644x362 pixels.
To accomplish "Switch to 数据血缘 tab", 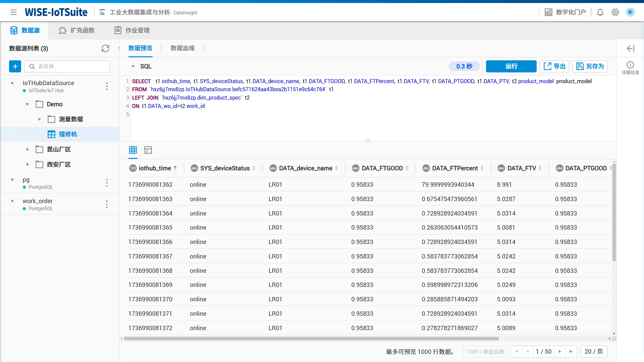I will 182,48.
